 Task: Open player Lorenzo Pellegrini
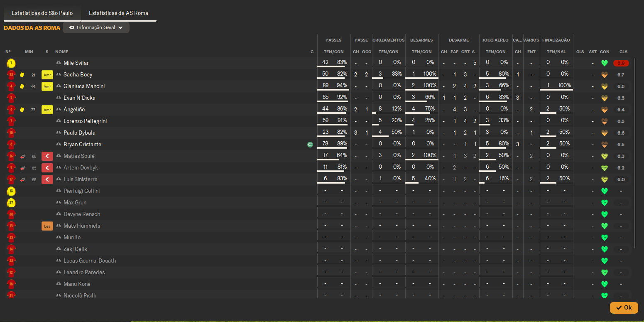point(85,121)
